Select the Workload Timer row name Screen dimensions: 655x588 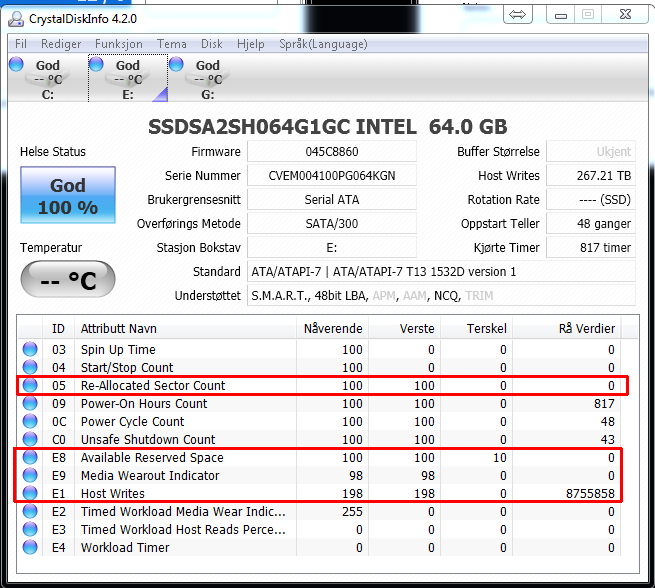[x=125, y=547]
